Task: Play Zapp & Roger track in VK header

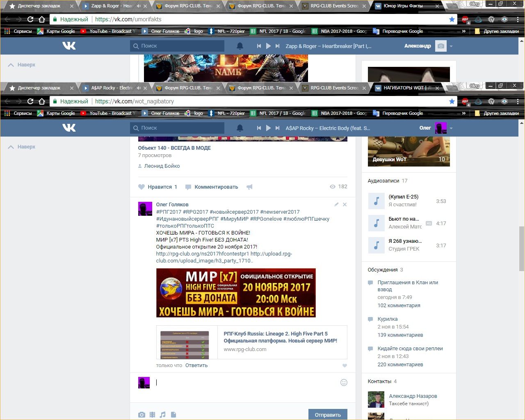Action: point(268,46)
